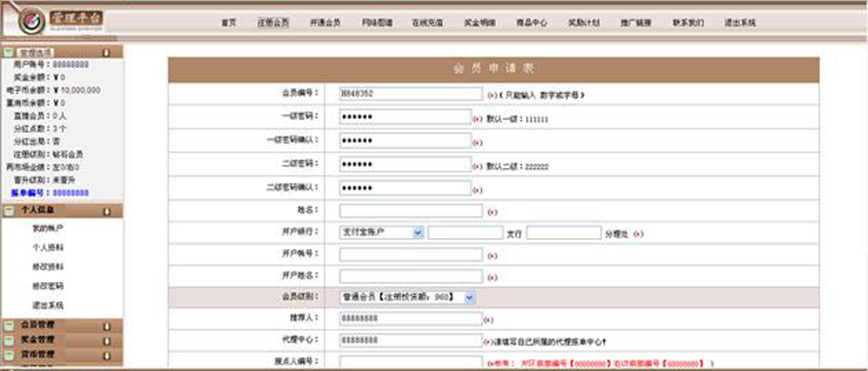Click the field before 分理处

pos(564,232)
